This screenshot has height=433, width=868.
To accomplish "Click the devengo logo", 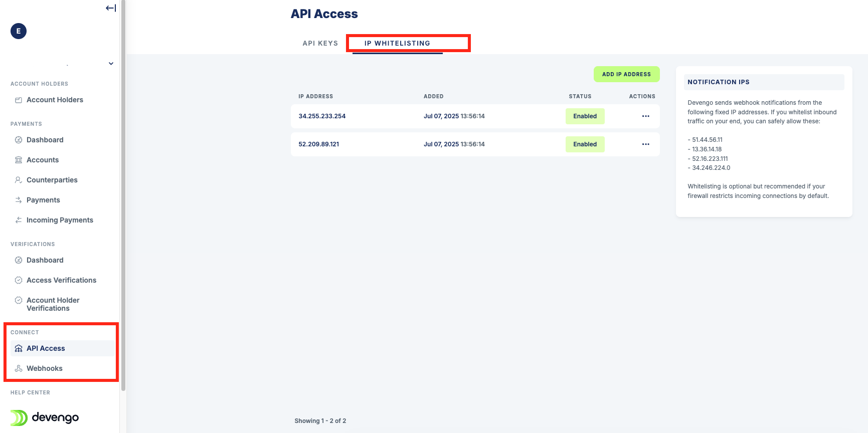I will [x=45, y=417].
